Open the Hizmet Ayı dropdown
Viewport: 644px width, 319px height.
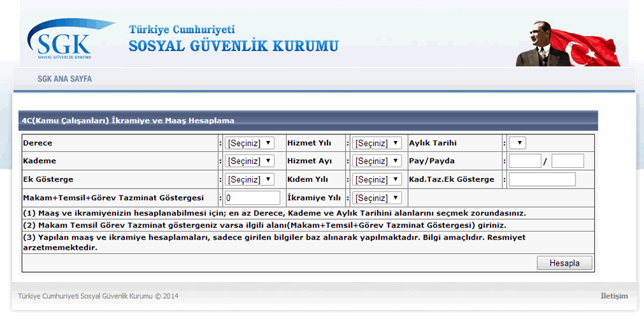click(x=377, y=161)
